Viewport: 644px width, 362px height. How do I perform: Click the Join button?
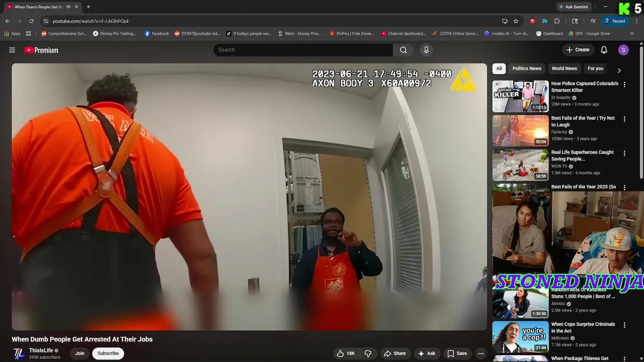click(79, 353)
